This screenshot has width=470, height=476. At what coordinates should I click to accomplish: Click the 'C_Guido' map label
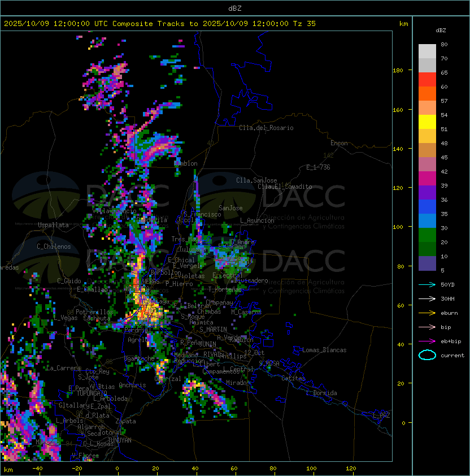[x=69, y=281]
